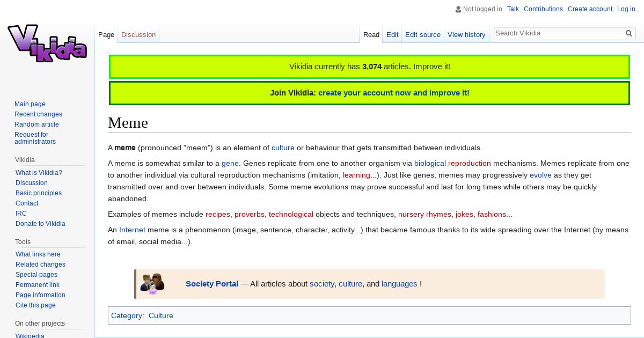Open What links here tool
This screenshot has height=338, width=644.
pyautogui.click(x=38, y=254)
